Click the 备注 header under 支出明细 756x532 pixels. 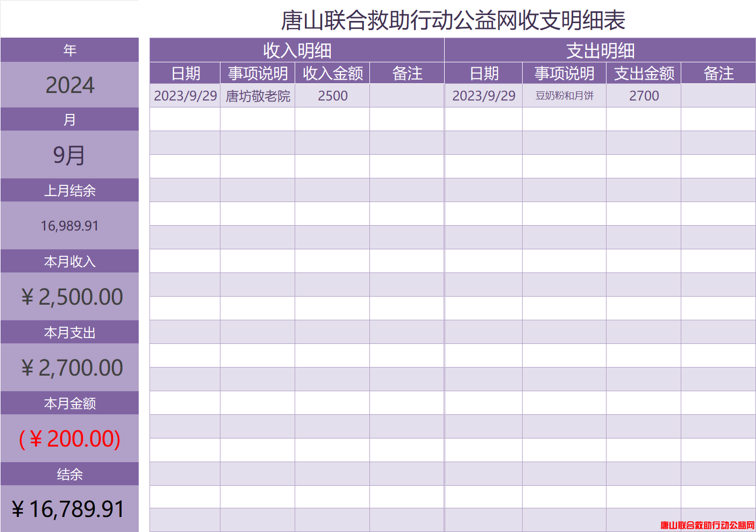coord(718,74)
